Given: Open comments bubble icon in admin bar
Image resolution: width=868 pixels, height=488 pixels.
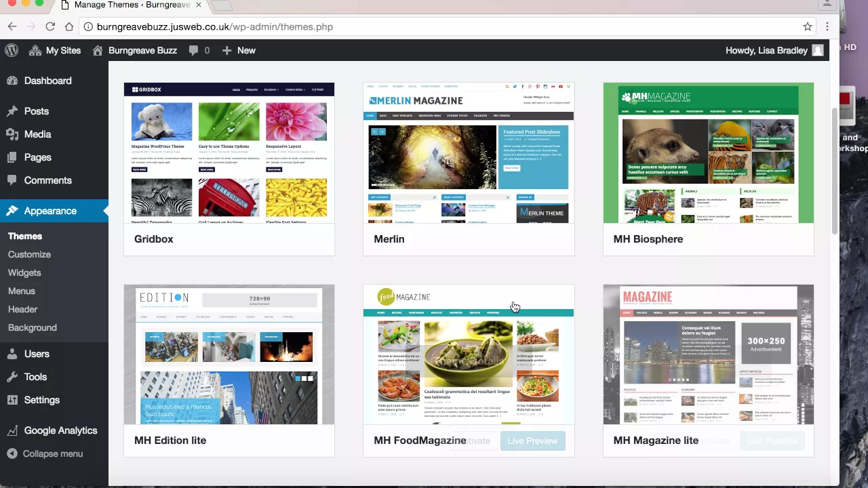Looking at the screenshot, I should coord(194,50).
